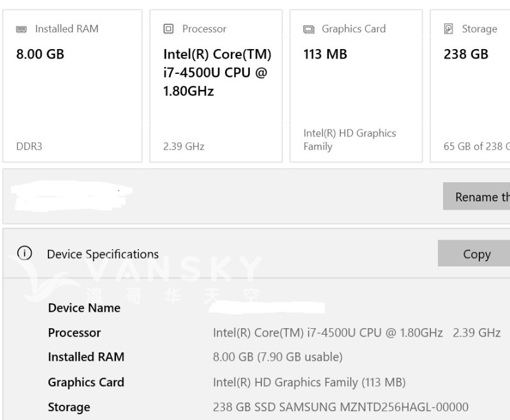Click the Intel(R) HD Graphics Family card subtitle
The height and width of the screenshot is (420, 510).
click(x=349, y=140)
